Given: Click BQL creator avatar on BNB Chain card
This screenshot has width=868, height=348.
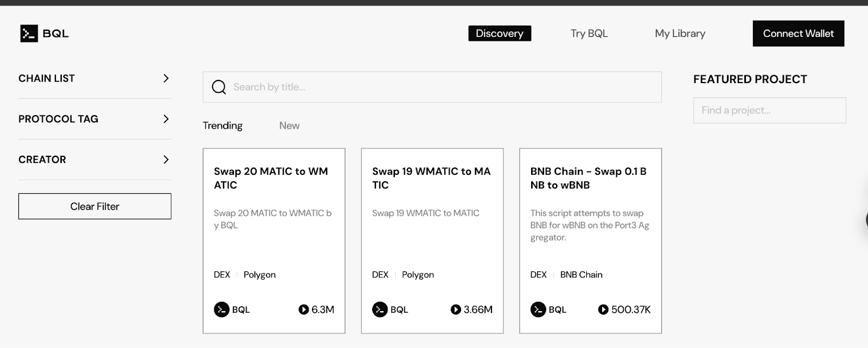Looking at the screenshot, I should pyautogui.click(x=538, y=309).
